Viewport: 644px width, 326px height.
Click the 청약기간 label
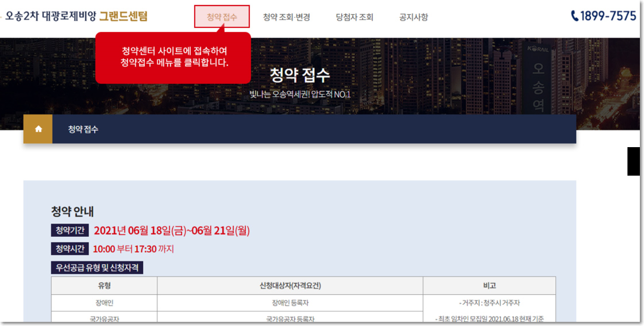(70, 230)
